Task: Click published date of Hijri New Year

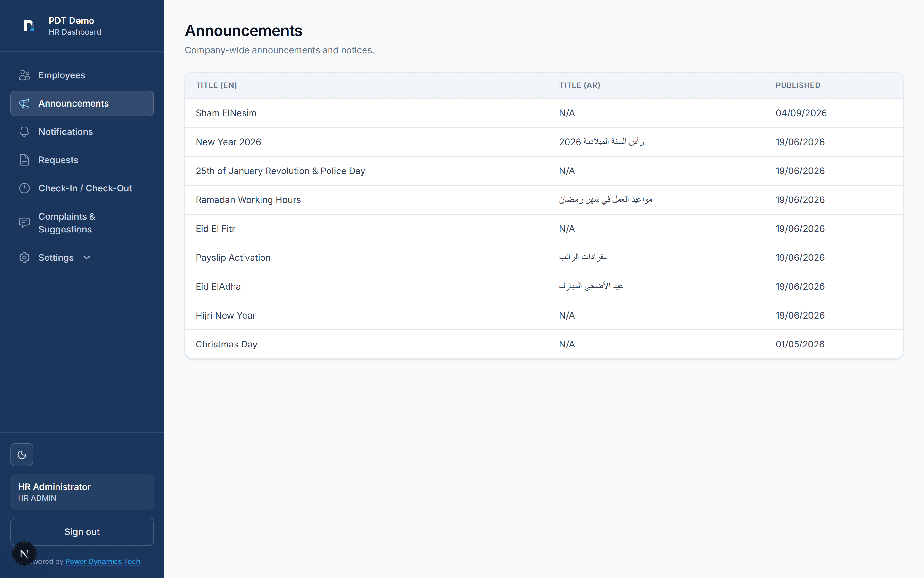Action: [x=800, y=315]
